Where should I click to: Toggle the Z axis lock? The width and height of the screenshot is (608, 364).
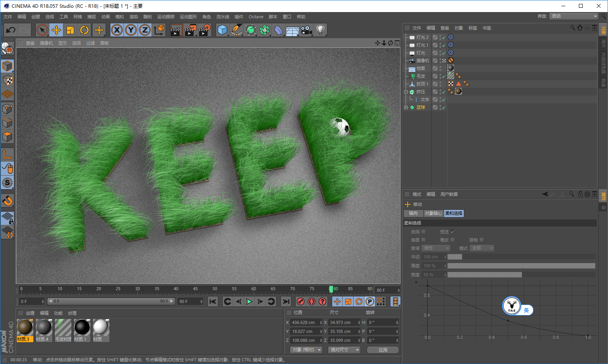(145, 30)
